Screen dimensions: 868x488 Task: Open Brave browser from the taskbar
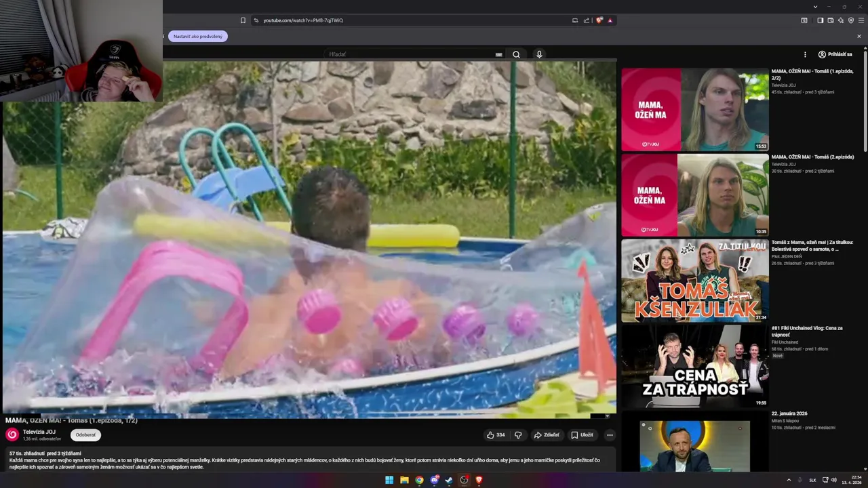pyautogui.click(x=479, y=480)
